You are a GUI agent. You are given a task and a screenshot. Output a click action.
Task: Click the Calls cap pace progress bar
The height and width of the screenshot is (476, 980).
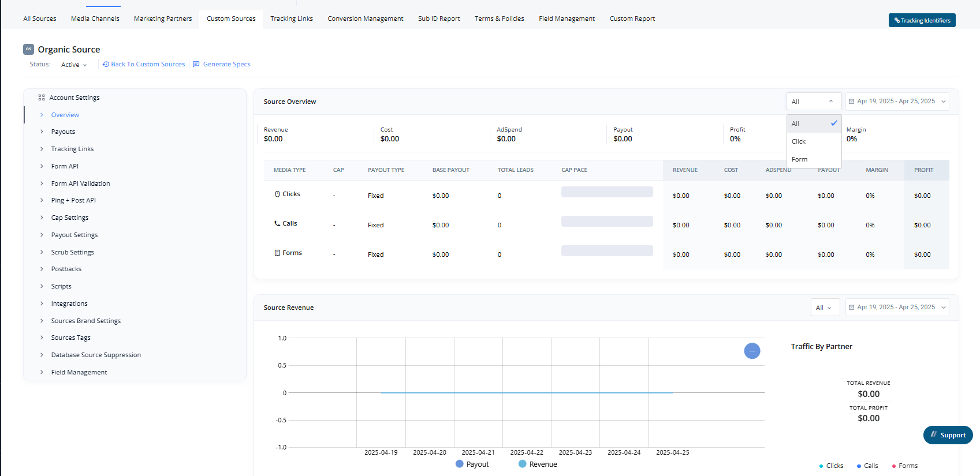(x=607, y=222)
